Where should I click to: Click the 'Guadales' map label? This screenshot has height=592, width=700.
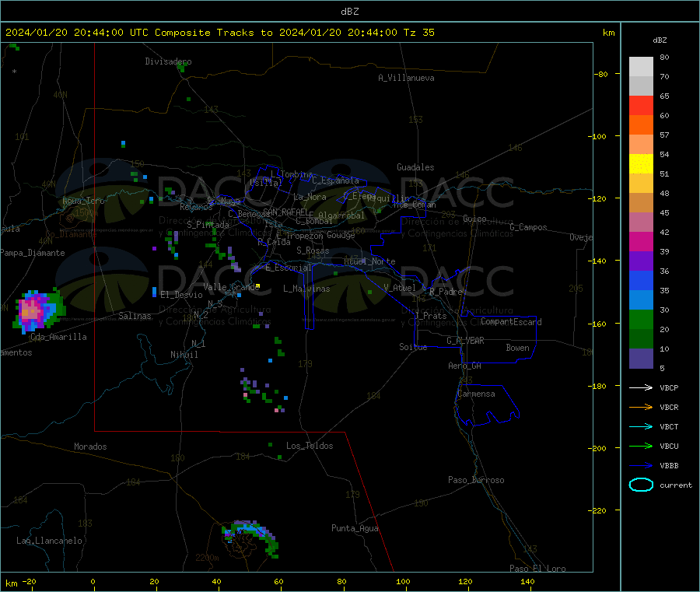coord(415,167)
